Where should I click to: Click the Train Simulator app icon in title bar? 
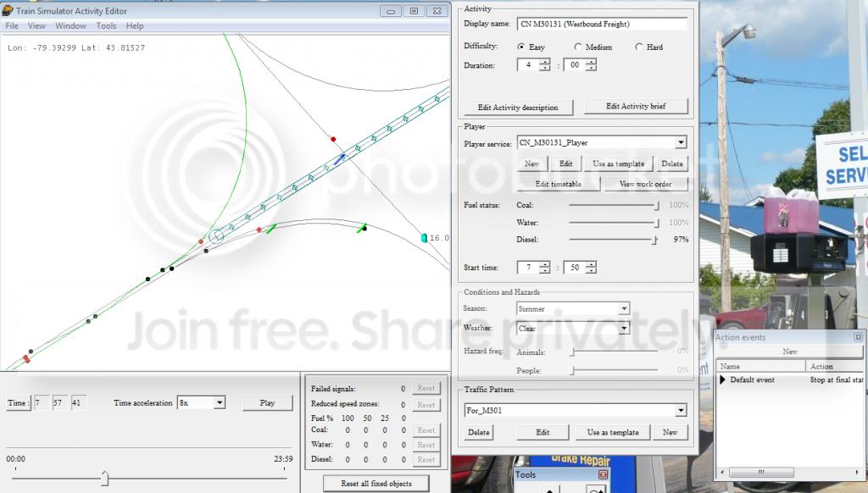(8, 11)
